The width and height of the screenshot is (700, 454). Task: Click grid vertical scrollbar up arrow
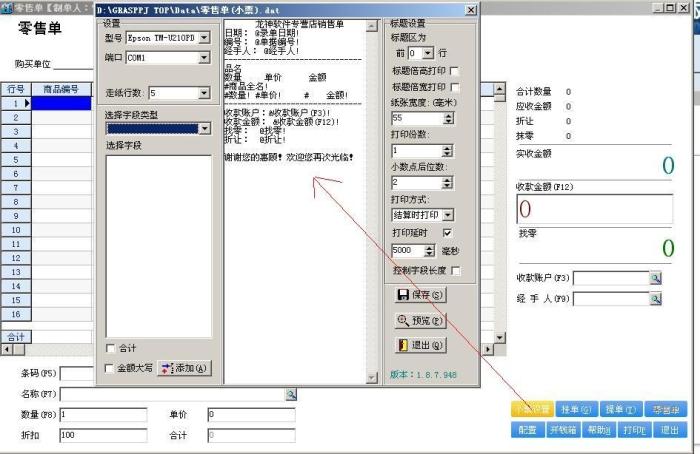(x=500, y=88)
